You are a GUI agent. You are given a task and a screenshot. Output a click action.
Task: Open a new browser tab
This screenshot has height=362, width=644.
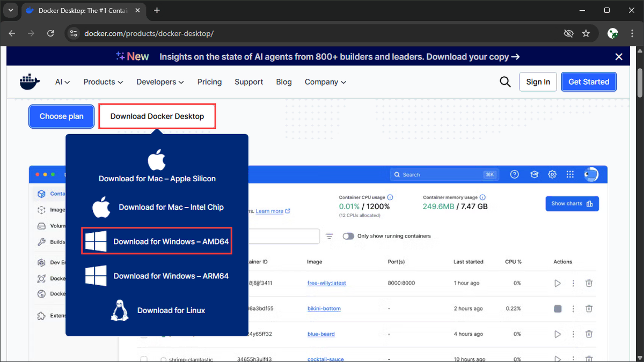click(157, 10)
